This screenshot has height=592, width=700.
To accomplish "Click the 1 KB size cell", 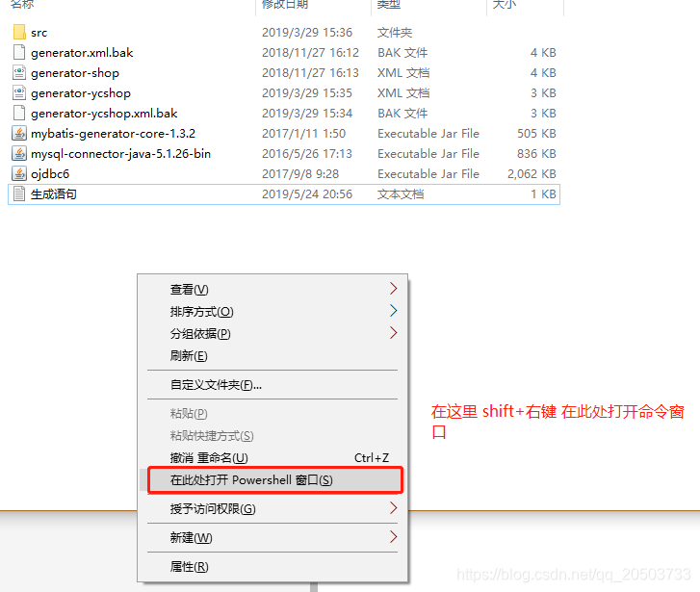I will [x=543, y=194].
